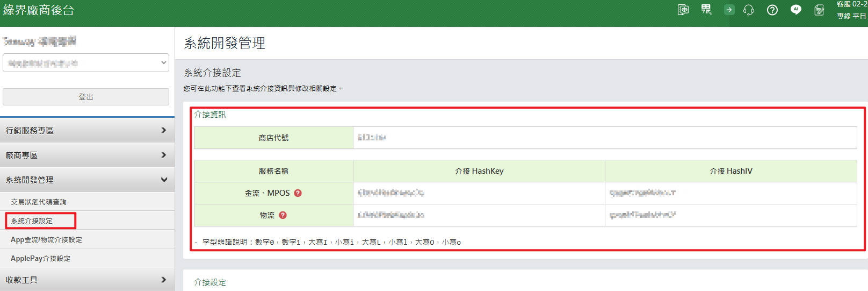Click the green arrow icon in header
The image size is (868, 291).
click(729, 10)
